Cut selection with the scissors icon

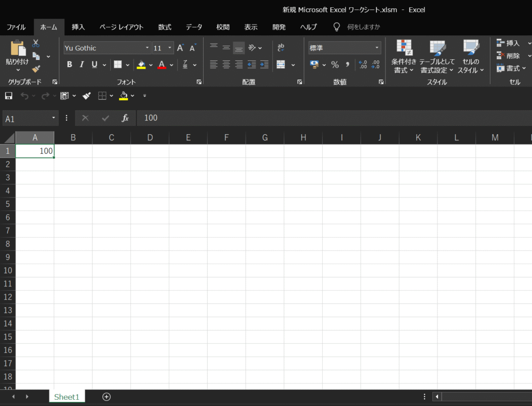tap(36, 43)
